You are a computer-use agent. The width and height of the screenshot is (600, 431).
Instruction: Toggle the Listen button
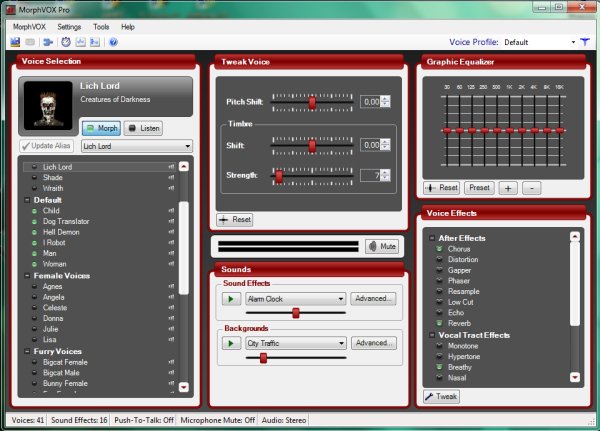click(x=143, y=128)
